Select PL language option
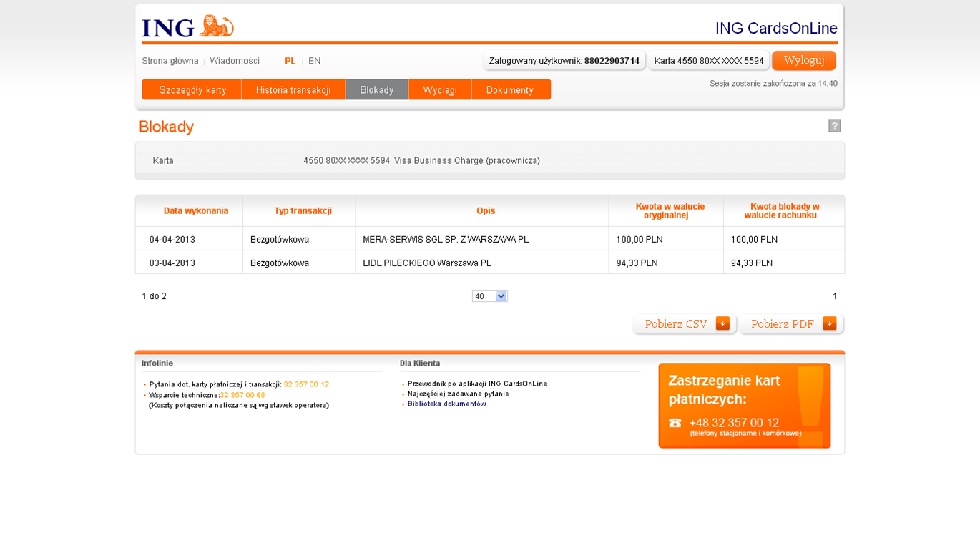Screen dimensions: 980x551 tap(290, 61)
